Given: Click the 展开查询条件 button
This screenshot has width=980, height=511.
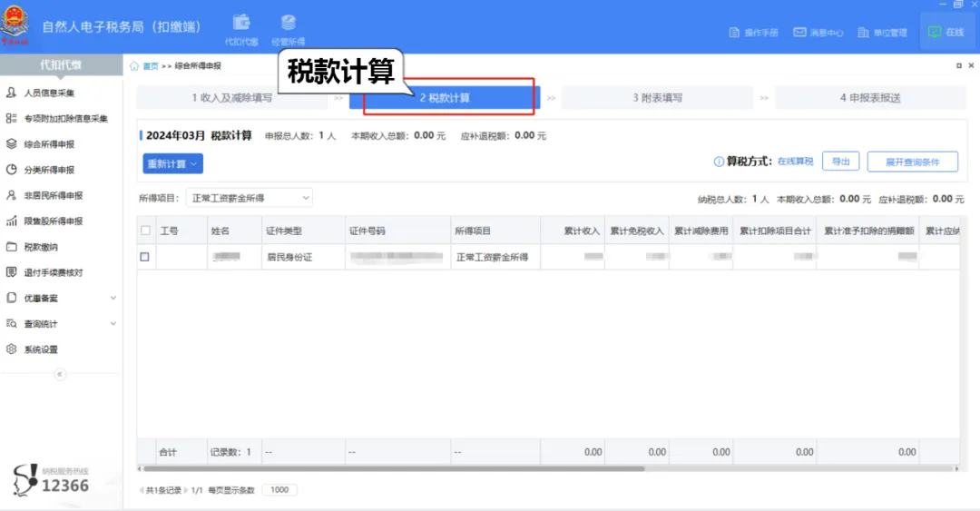Looking at the screenshot, I should coord(912,162).
